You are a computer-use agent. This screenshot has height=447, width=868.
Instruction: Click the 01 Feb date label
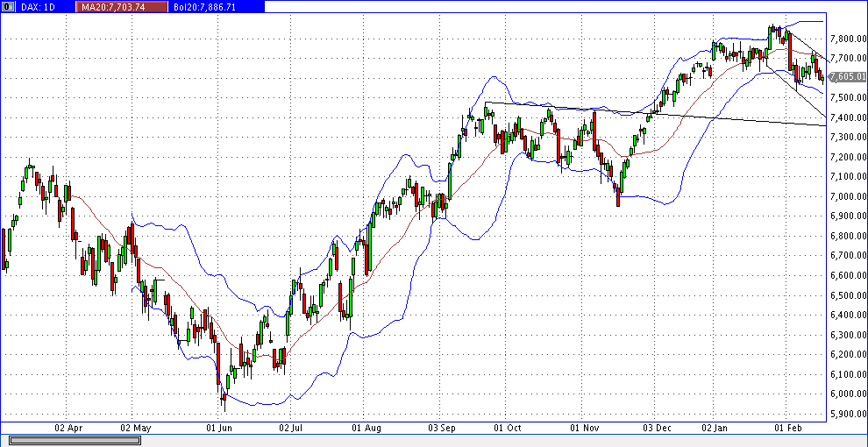[787, 428]
